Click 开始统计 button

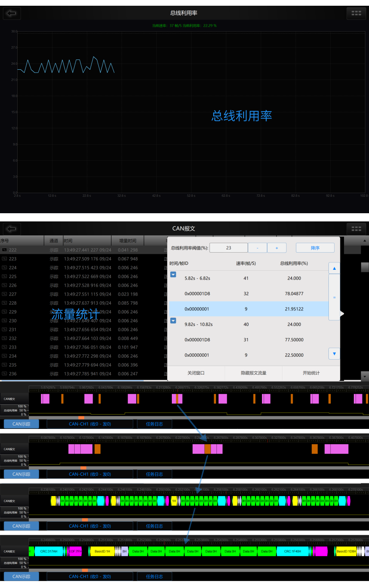point(311,373)
